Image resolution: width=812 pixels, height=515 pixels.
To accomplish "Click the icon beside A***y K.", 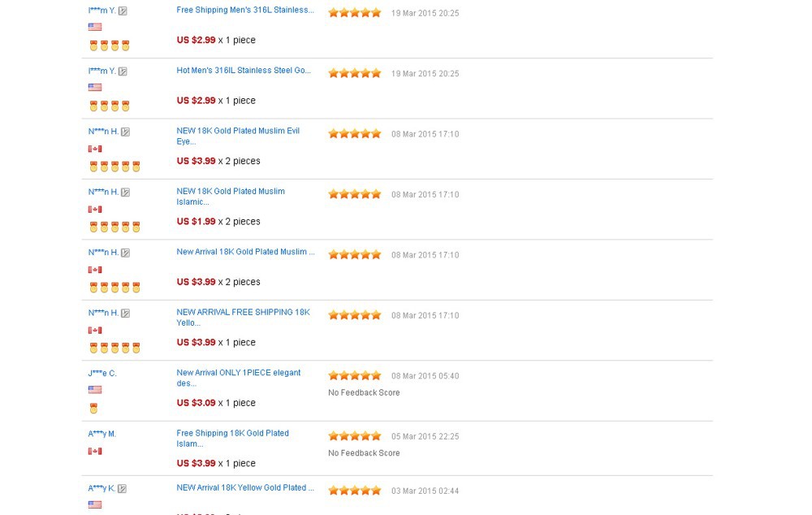I will (122, 489).
